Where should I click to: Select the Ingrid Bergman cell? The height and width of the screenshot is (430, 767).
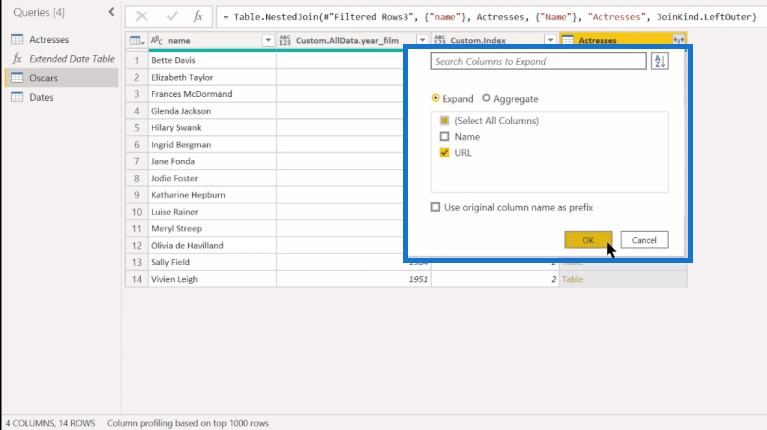click(212, 145)
